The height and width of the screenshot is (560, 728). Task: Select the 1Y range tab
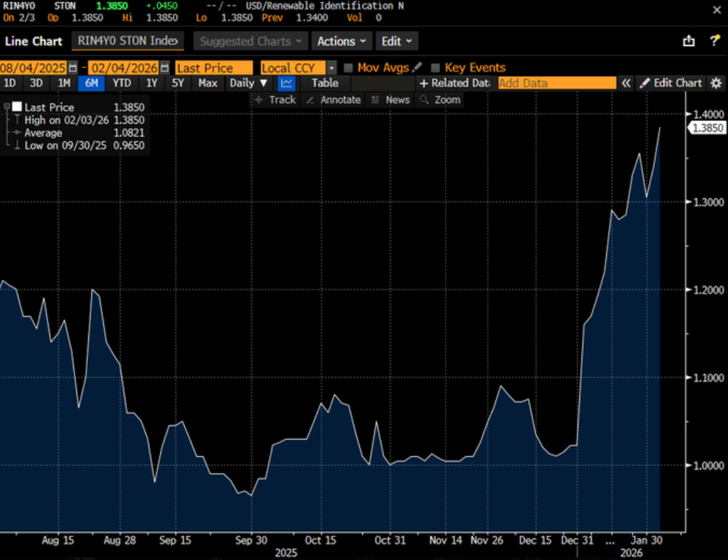[x=151, y=83]
